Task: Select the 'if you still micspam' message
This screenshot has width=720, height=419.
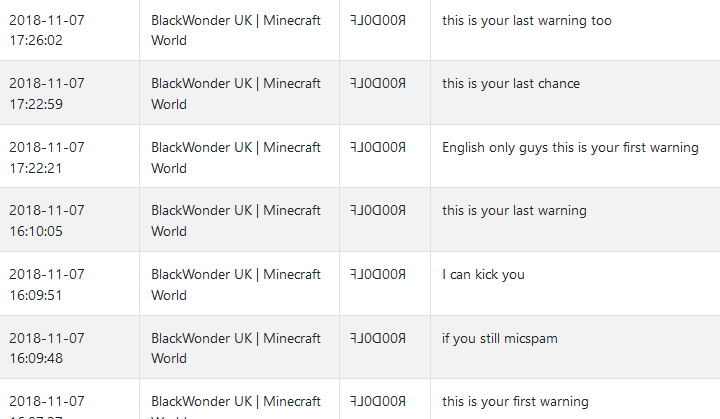Action: [500, 339]
